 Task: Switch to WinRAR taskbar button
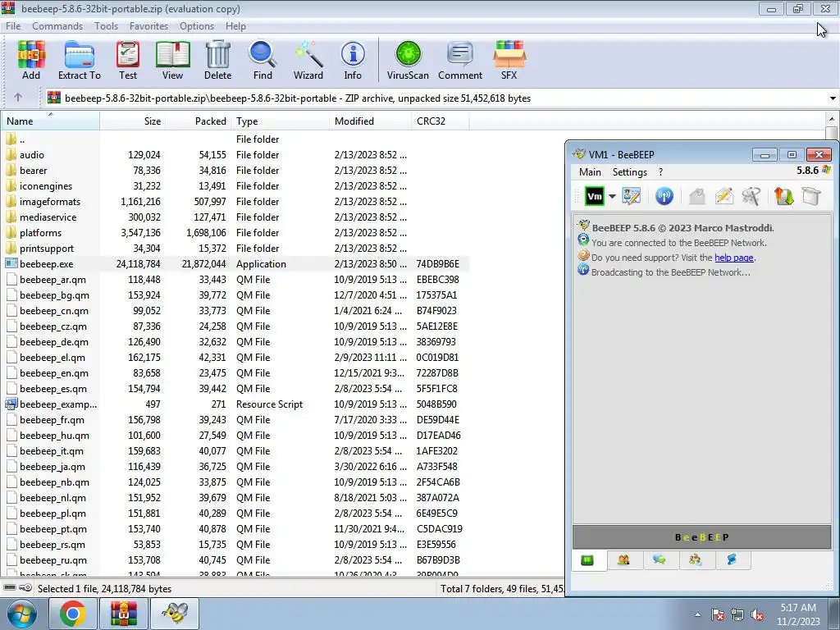[124, 614]
